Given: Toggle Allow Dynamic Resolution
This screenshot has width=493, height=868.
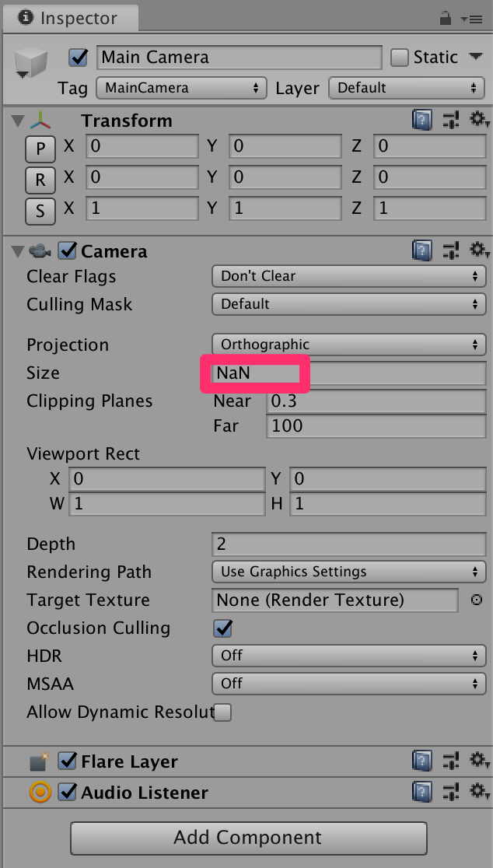Looking at the screenshot, I should (x=222, y=712).
